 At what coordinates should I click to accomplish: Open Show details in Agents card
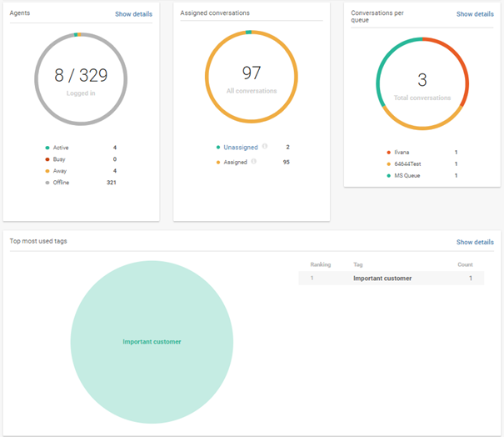(x=133, y=14)
